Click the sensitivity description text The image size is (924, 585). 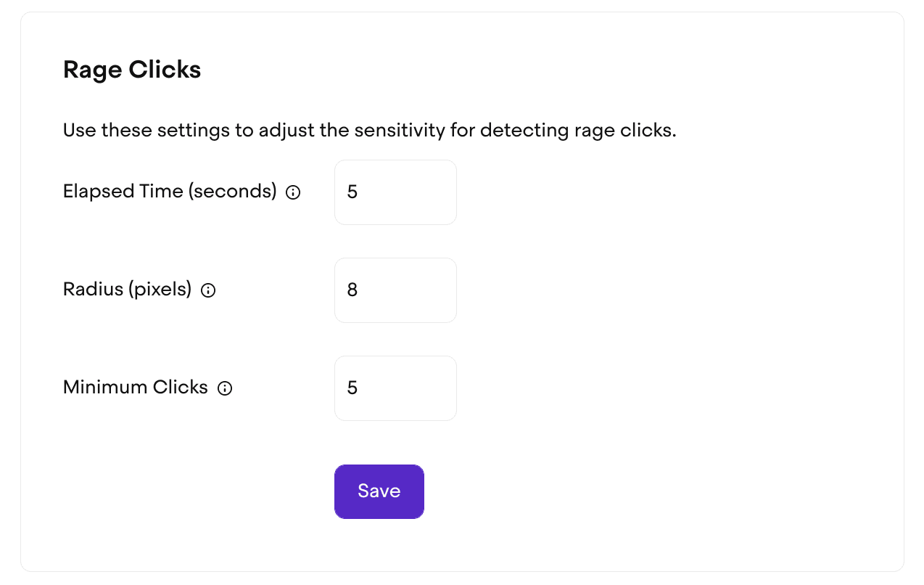click(x=369, y=130)
